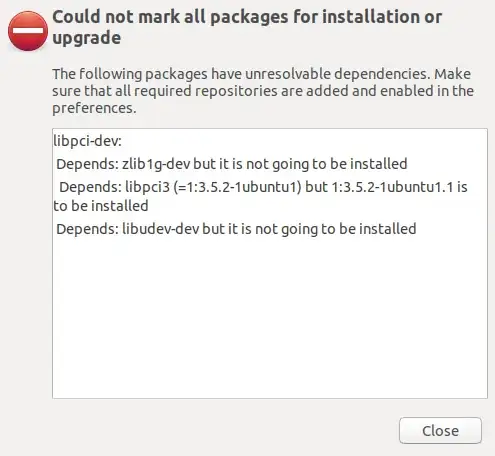
Task: Click the 'zlib1g-dev' package name
Action: coord(157,164)
